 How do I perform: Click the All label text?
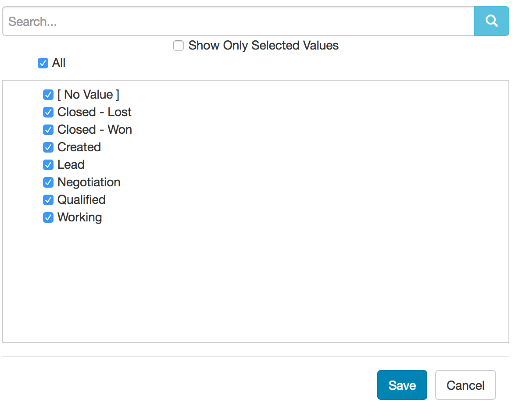[59, 63]
